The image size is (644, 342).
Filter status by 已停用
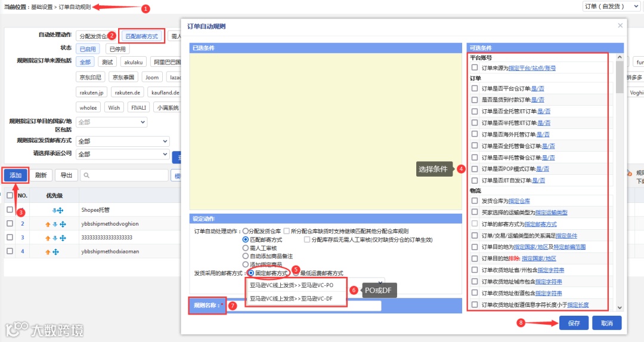(x=117, y=49)
